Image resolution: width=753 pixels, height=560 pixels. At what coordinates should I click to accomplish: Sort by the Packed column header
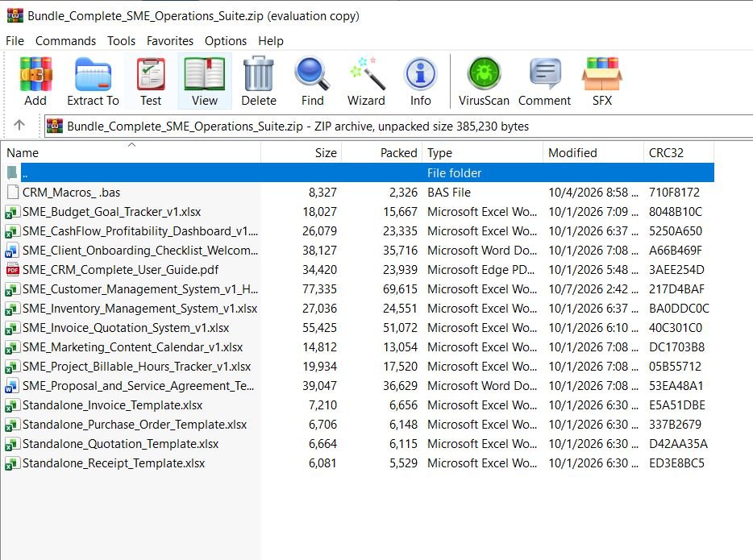pyautogui.click(x=382, y=152)
